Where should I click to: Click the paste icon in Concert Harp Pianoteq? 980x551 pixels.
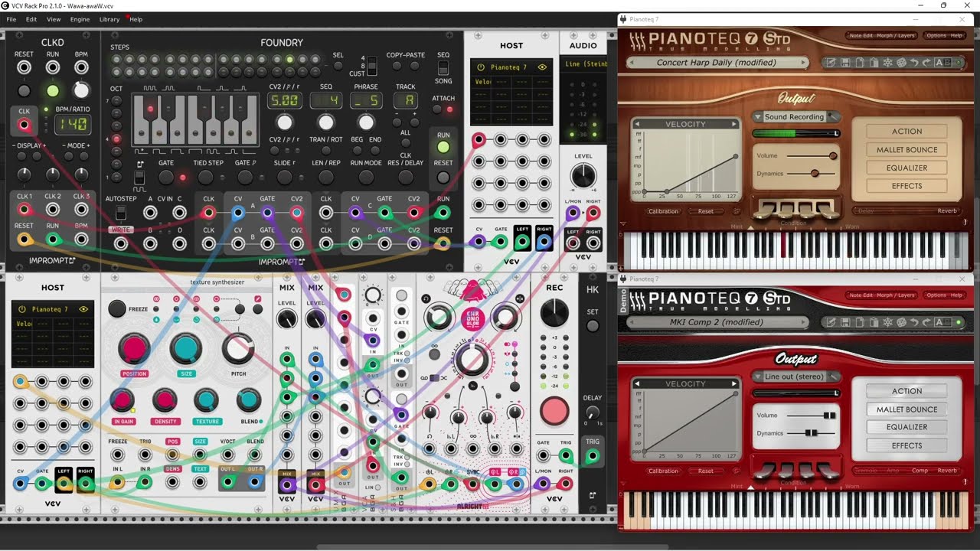click(x=874, y=63)
